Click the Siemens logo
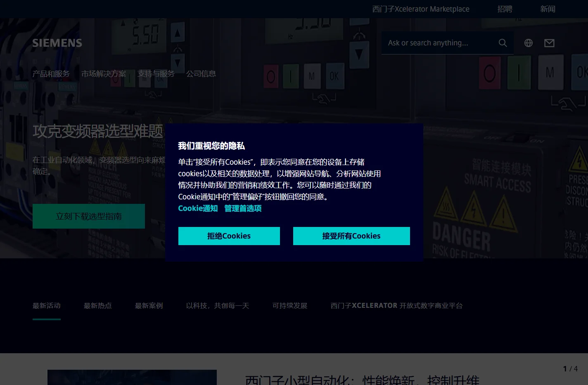588x385 pixels. (x=57, y=43)
